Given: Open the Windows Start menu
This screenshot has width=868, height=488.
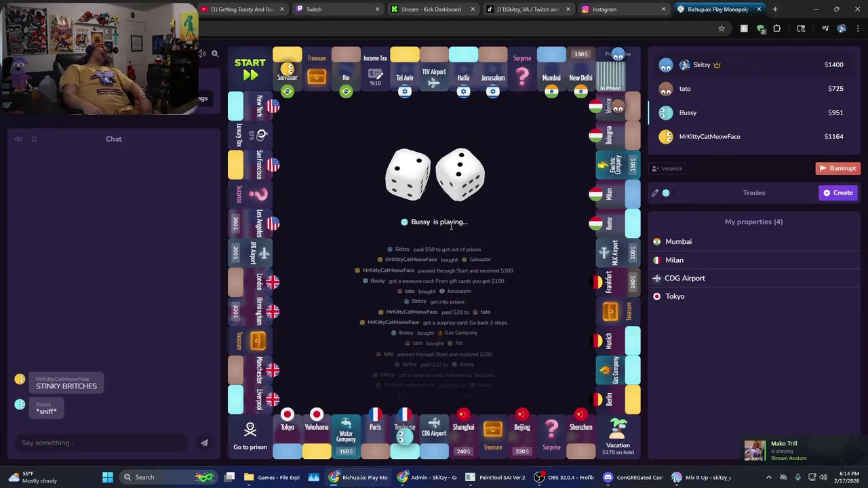Looking at the screenshot, I should pos(107,477).
